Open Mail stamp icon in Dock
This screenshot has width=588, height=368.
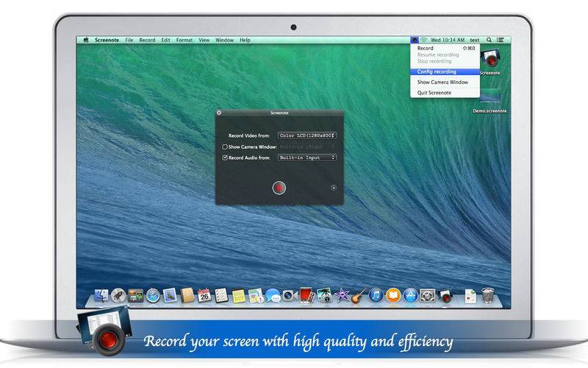[170, 296]
